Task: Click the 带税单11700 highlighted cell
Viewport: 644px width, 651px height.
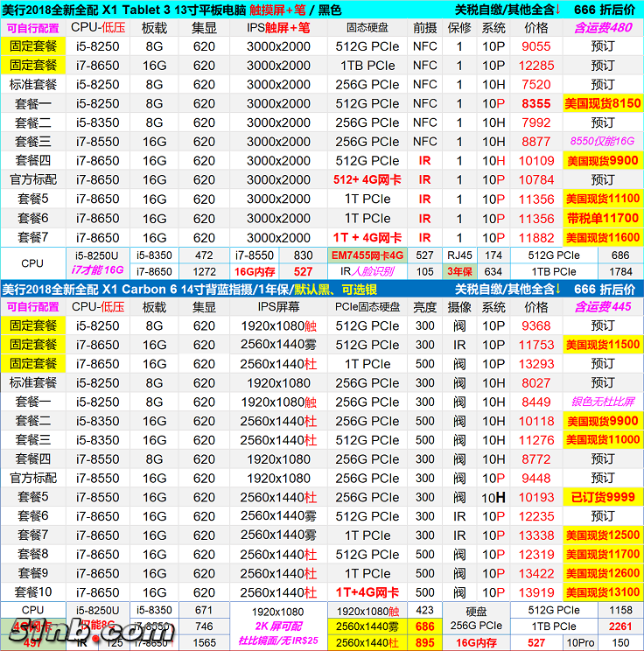Action: click(x=602, y=218)
